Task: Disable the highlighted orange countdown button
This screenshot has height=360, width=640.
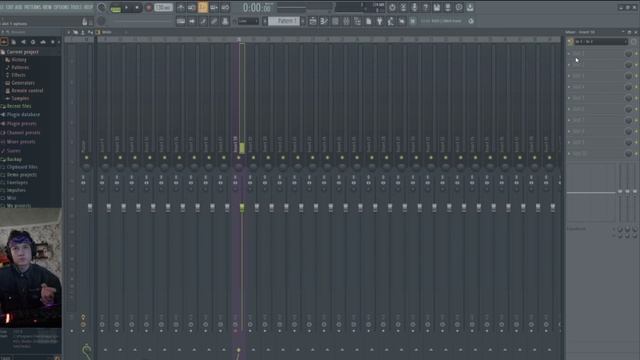Action: click(x=203, y=8)
